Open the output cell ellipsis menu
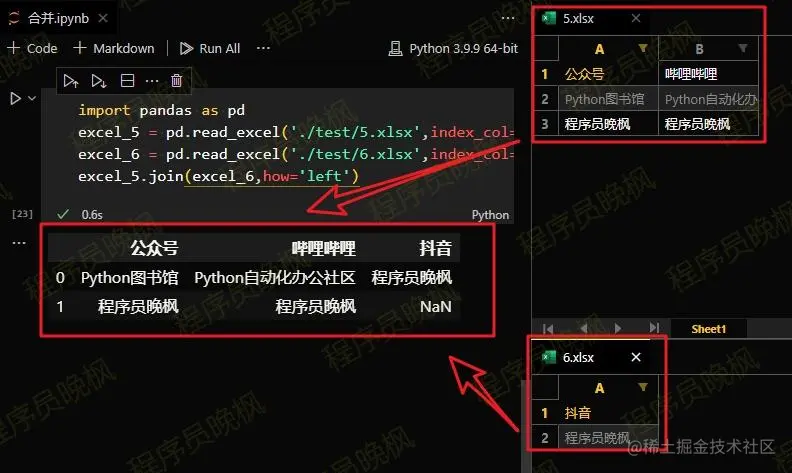792x473 pixels. point(19,243)
